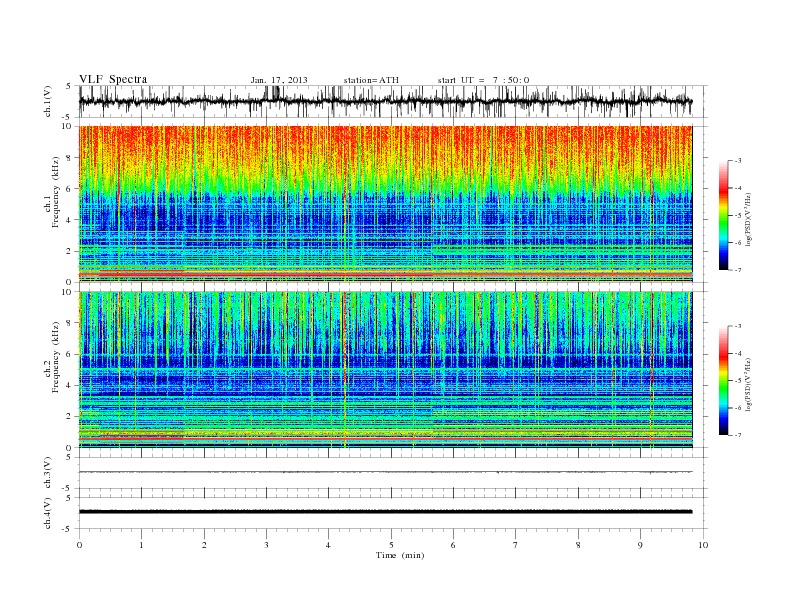Screen dimensions: 792x612
Task: Click the "Time (min)" x-axis label
Action: tap(400, 555)
